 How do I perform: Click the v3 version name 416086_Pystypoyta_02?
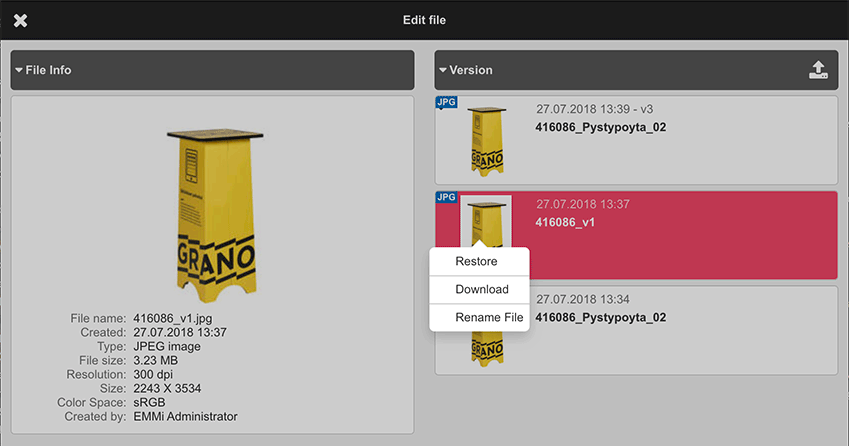[600, 127]
